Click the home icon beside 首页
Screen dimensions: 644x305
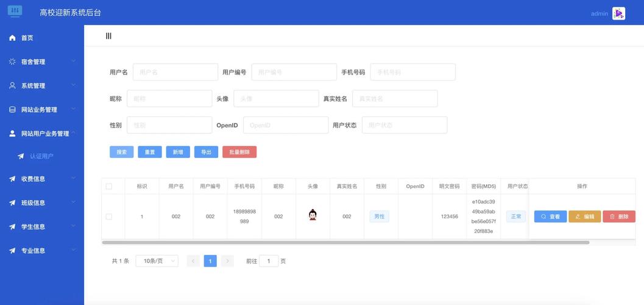tap(12, 38)
